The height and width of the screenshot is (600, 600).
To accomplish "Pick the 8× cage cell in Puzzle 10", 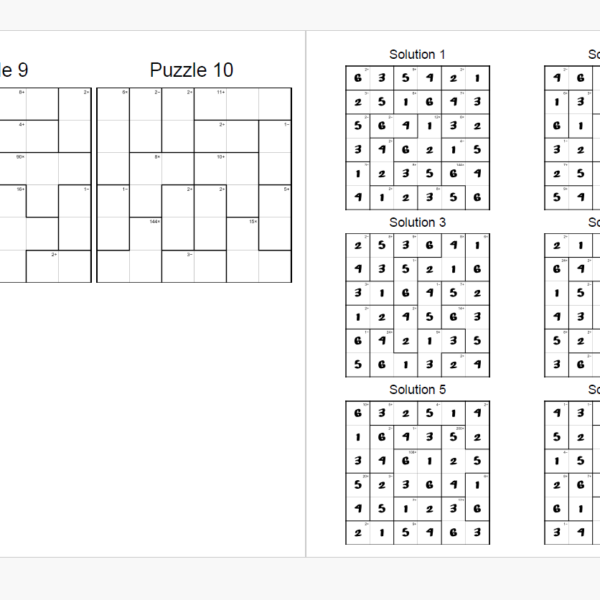I will 145,169.
